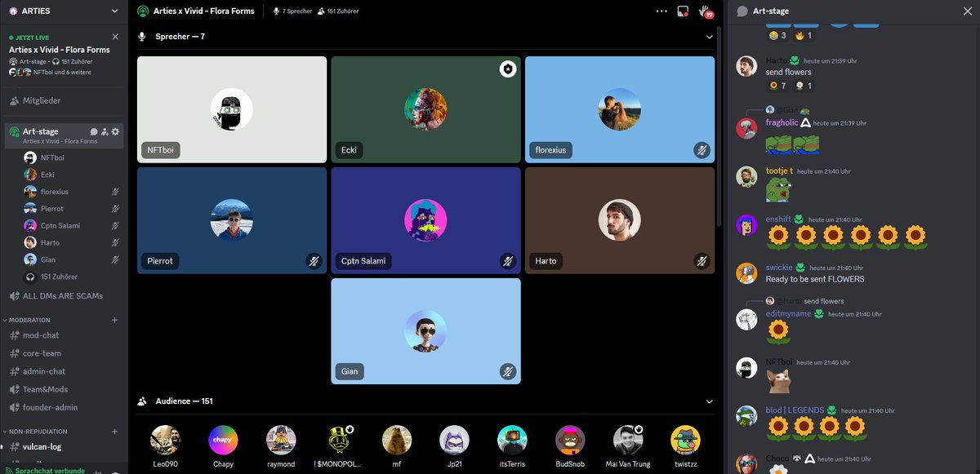This screenshot has width=980, height=474.
Task: Dismiss the Jetzt Live stage banner
Action: pos(115,38)
